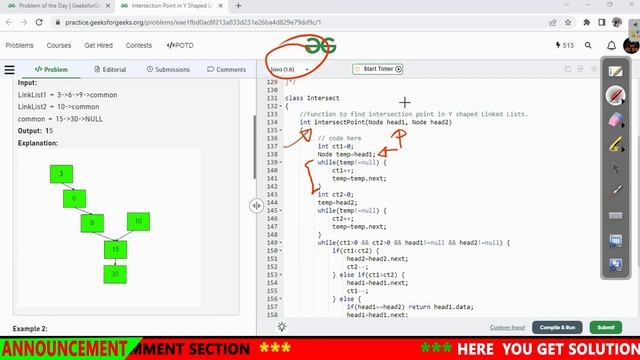The height and width of the screenshot is (360, 640).
Task: Share this page from address bar
Action: coord(553,22)
